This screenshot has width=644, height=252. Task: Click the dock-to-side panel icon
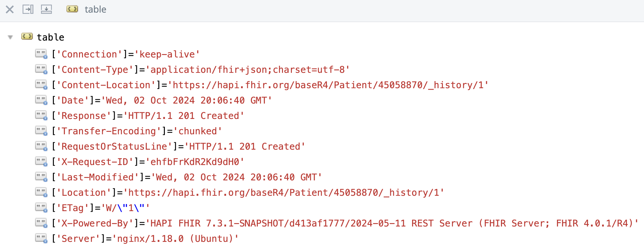pyautogui.click(x=28, y=10)
